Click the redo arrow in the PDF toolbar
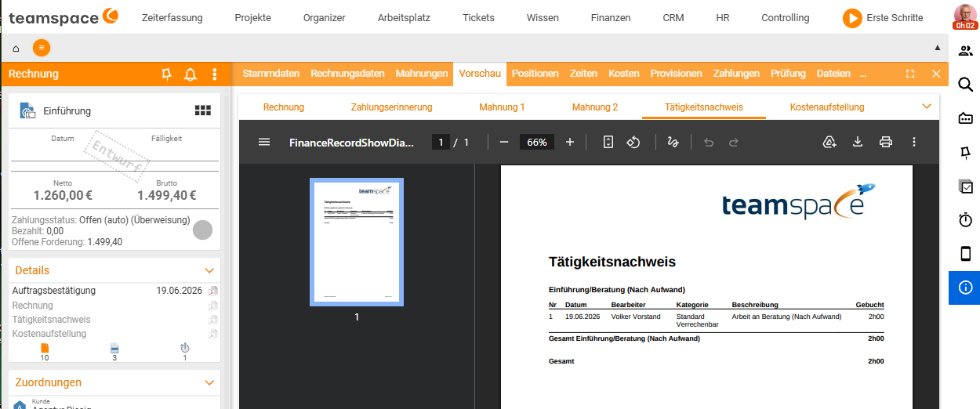The image size is (980, 409). coord(734,142)
